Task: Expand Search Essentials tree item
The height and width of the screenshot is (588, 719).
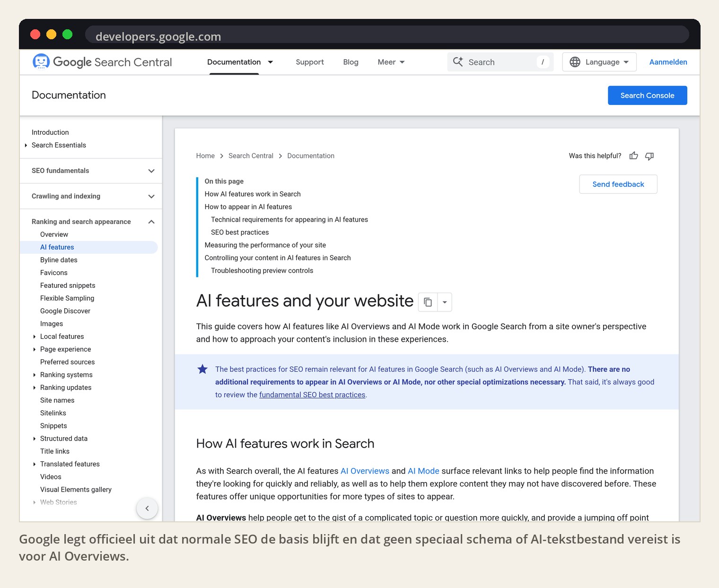Action: 26,145
